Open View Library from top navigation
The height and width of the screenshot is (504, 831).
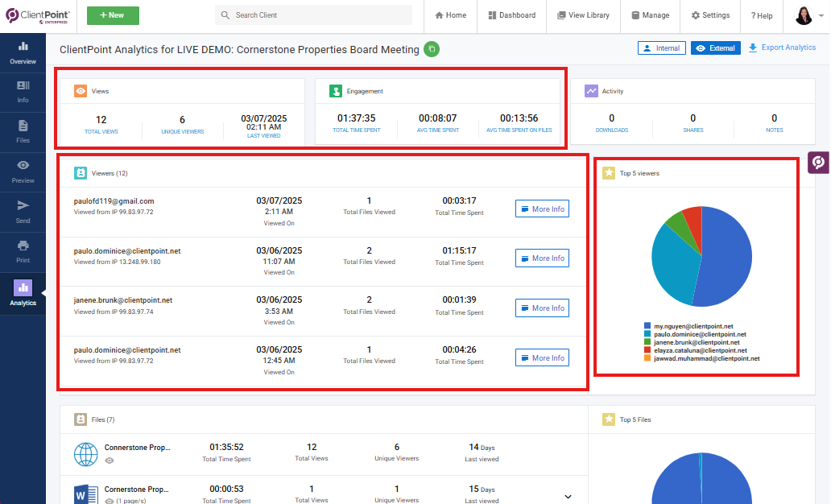click(x=582, y=15)
